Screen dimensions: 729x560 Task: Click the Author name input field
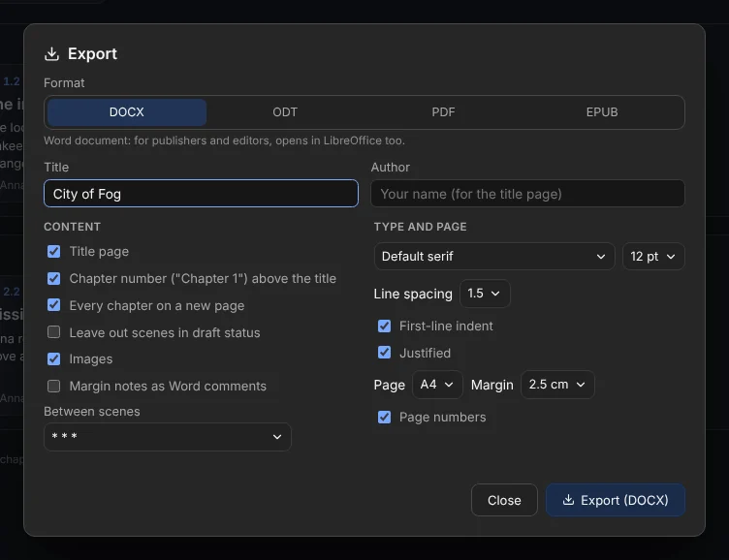click(x=527, y=194)
